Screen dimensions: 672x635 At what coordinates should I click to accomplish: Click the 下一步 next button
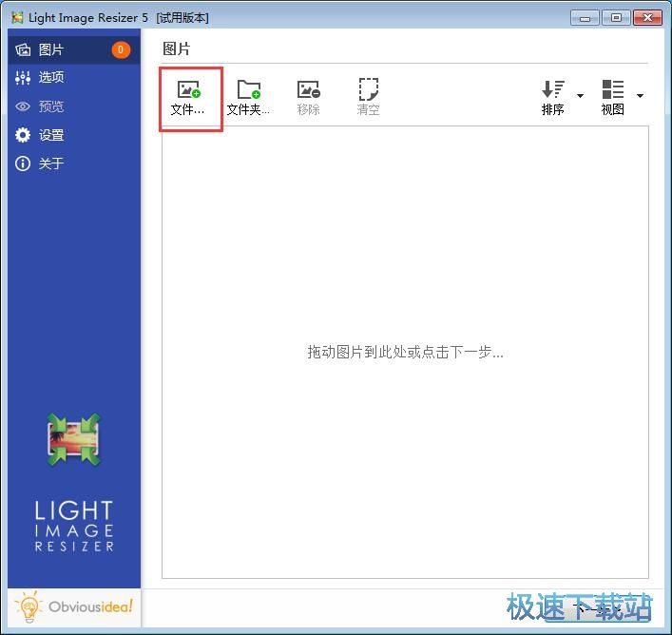tap(597, 608)
